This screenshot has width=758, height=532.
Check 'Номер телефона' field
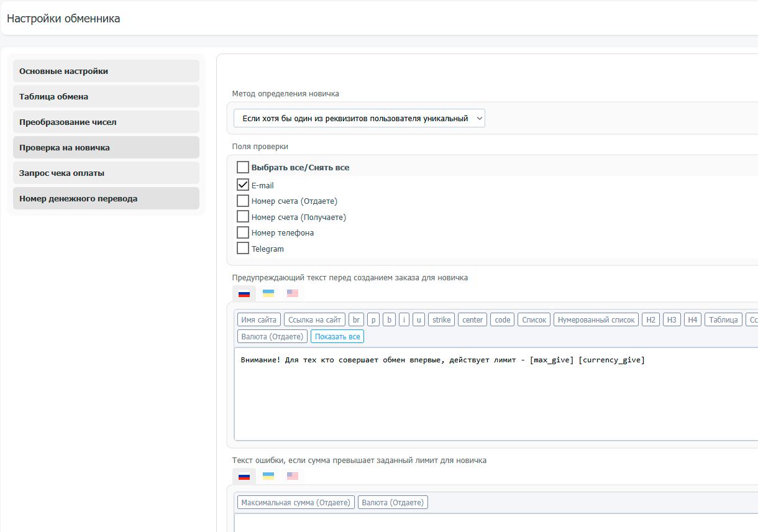pos(243,233)
